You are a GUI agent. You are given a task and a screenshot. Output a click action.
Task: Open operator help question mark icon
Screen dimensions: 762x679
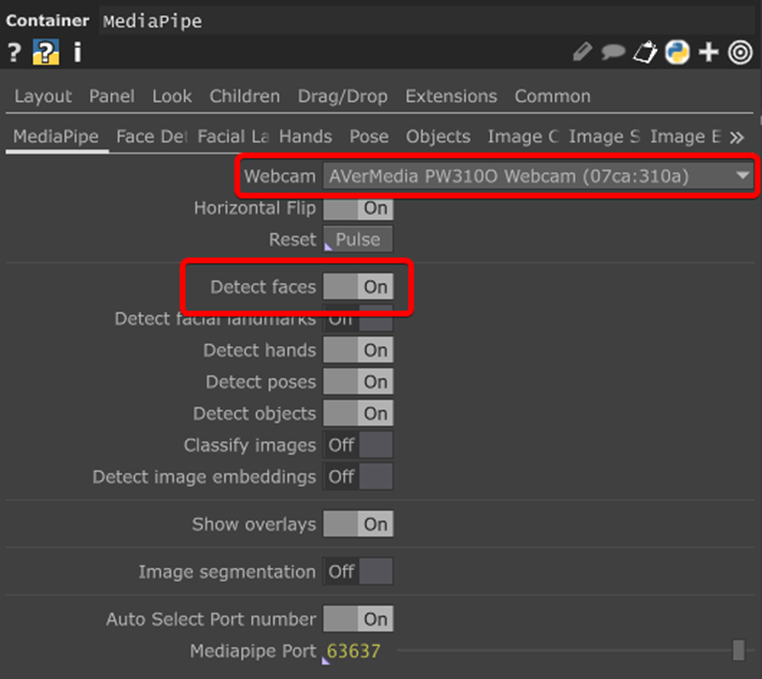(x=14, y=53)
